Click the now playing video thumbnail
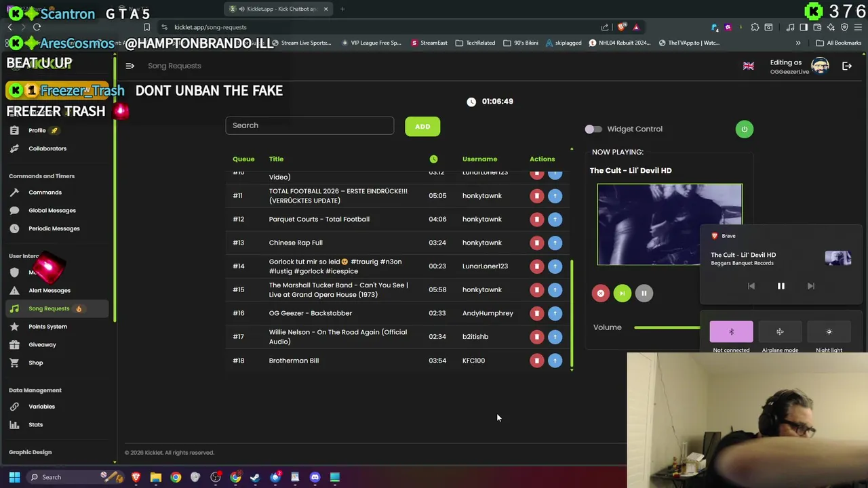Image resolution: width=868 pixels, height=488 pixels. (669, 224)
